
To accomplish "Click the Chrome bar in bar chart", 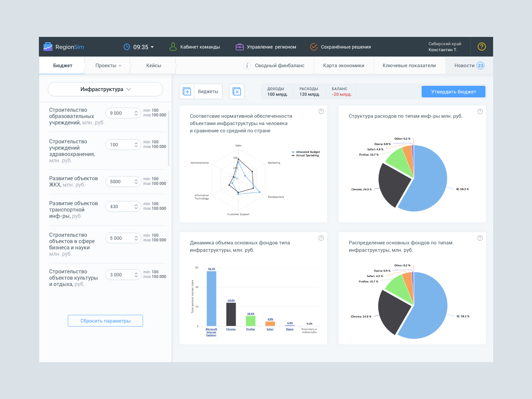I will pyautogui.click(x=231, y=314).
